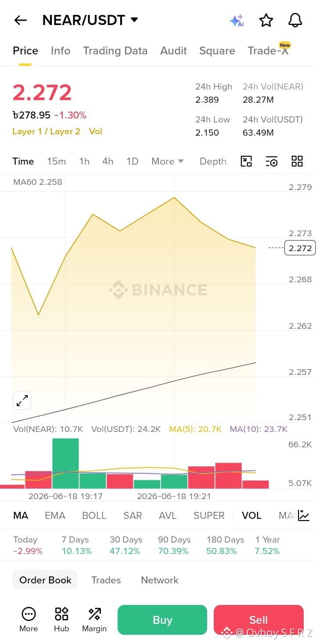Add NEAR/USDT to favorites with star
This screenshot has width=316, height=644.
[266, 20]
